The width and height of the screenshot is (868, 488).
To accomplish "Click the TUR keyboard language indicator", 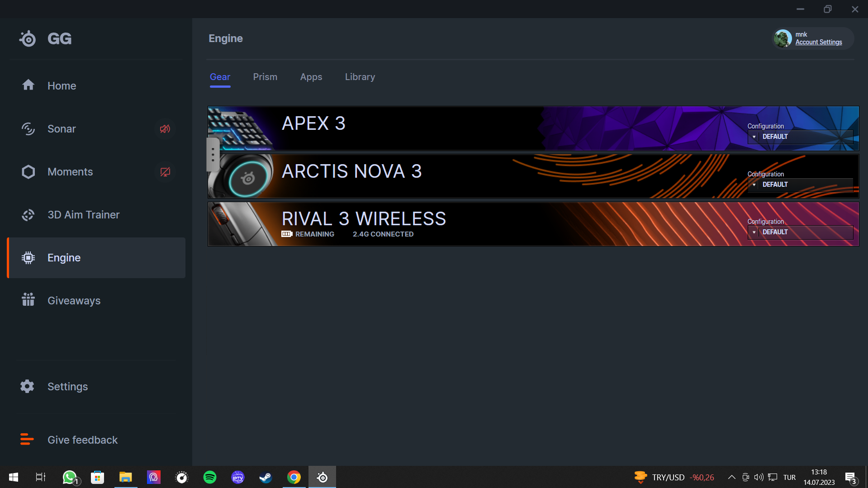I will tap(790, 477).
